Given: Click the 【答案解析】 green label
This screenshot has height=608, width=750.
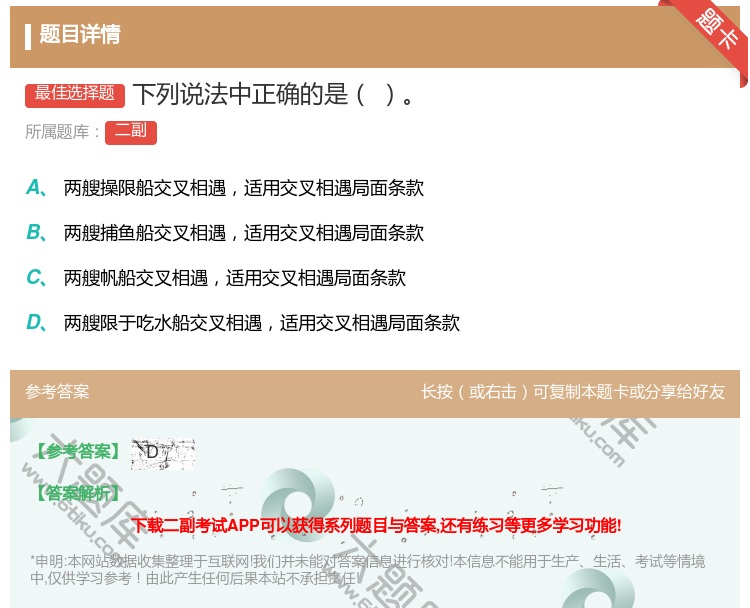Looking at the screenshot, I should 78,493.
